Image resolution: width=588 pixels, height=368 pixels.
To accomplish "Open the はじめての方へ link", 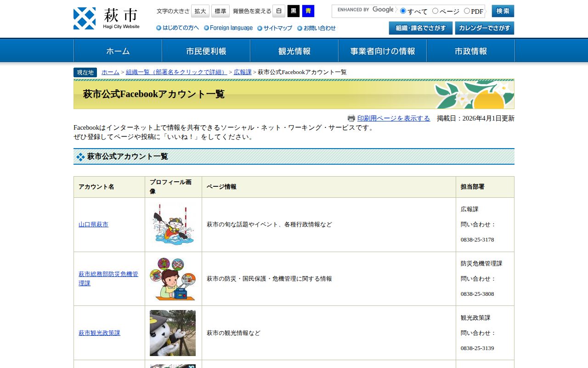I will (178, 28).
